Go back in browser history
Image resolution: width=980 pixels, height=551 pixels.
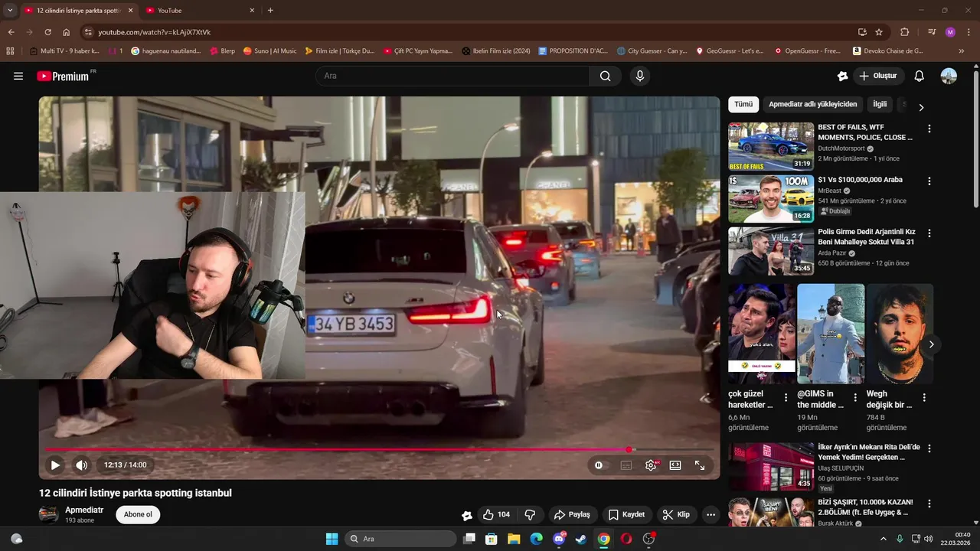(11, 32)
